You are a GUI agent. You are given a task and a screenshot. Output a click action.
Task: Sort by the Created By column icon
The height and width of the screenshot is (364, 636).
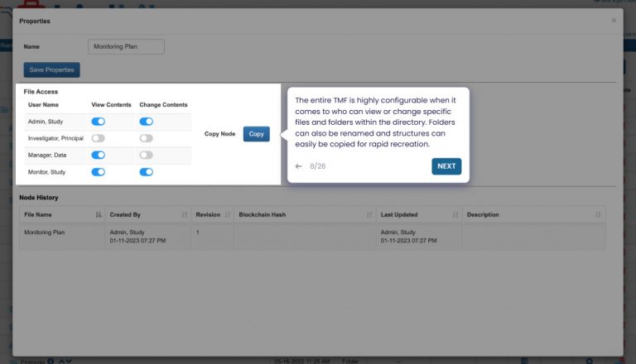(x=184, y=215)
